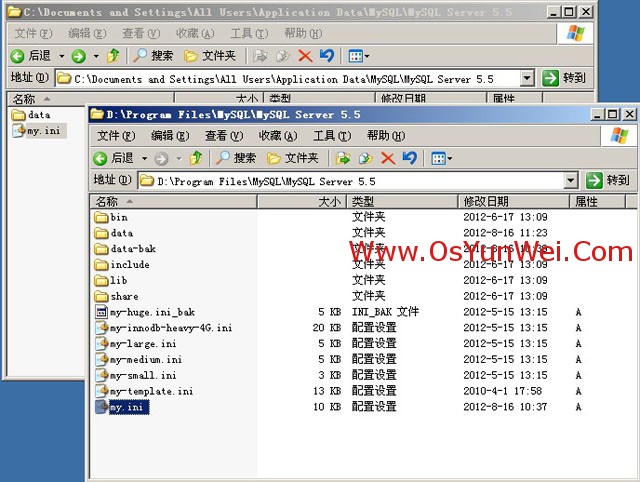Image resolution: width=640 pixels, height=482 pixels.
Task: Select the lib folder
Action: [x=111, y=280]
